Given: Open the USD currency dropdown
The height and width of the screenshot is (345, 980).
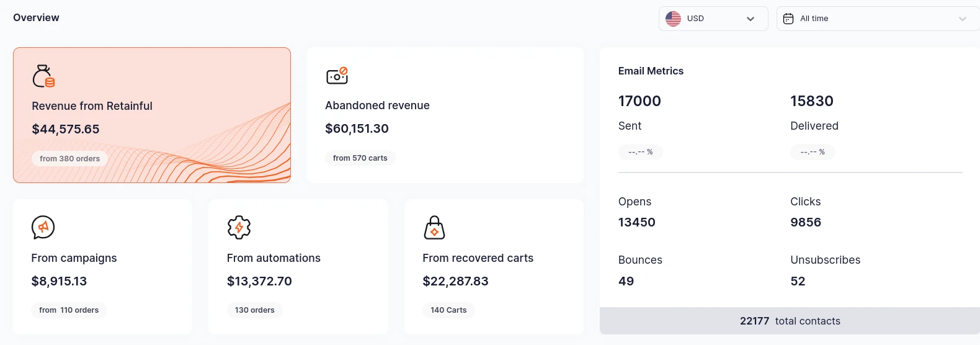Looking at the screenshot, I should click(713, 19).
